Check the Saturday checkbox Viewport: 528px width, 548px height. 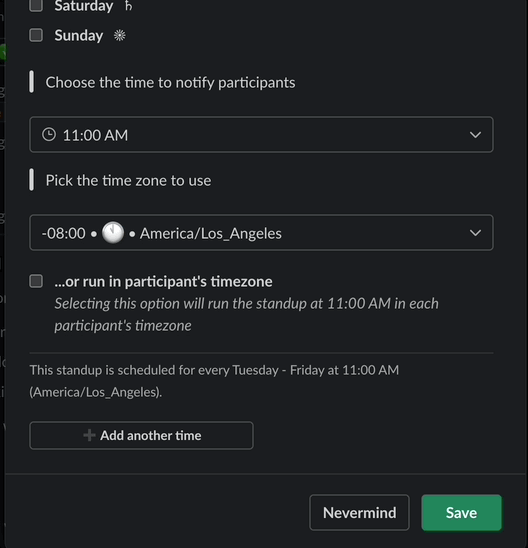click(36, 5)
